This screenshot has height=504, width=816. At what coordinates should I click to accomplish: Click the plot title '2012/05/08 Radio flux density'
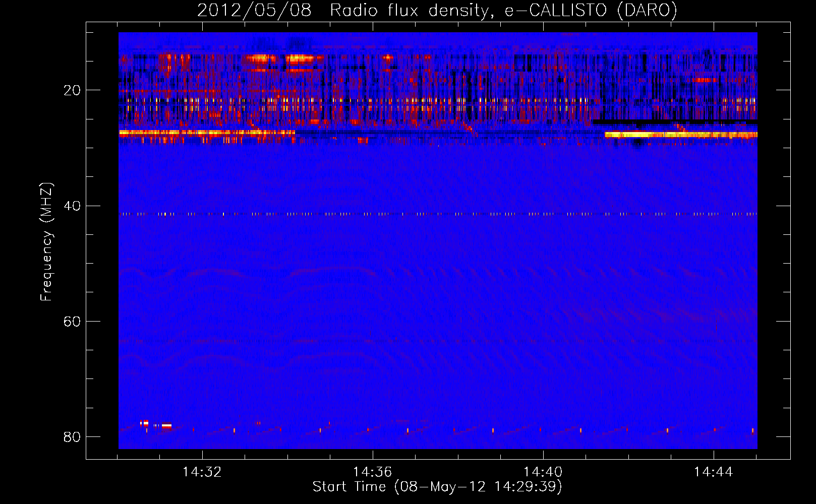point(437,11)
